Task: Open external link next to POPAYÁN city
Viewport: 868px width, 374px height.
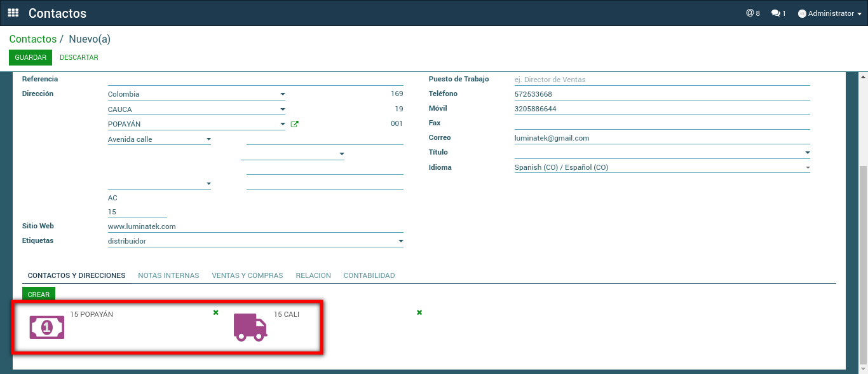Action: click(294, 125)
